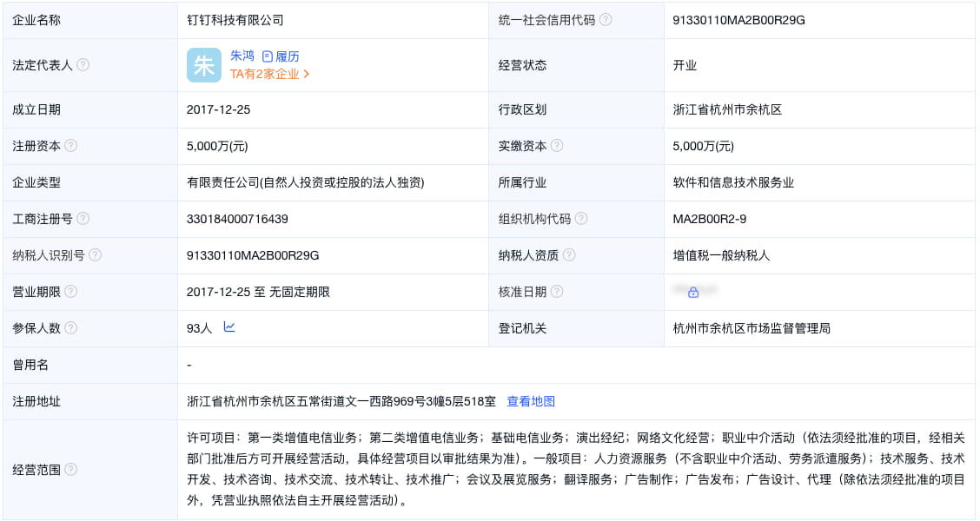Select credit code 91330110MA2B00R29G in top row

pos(738,20)
